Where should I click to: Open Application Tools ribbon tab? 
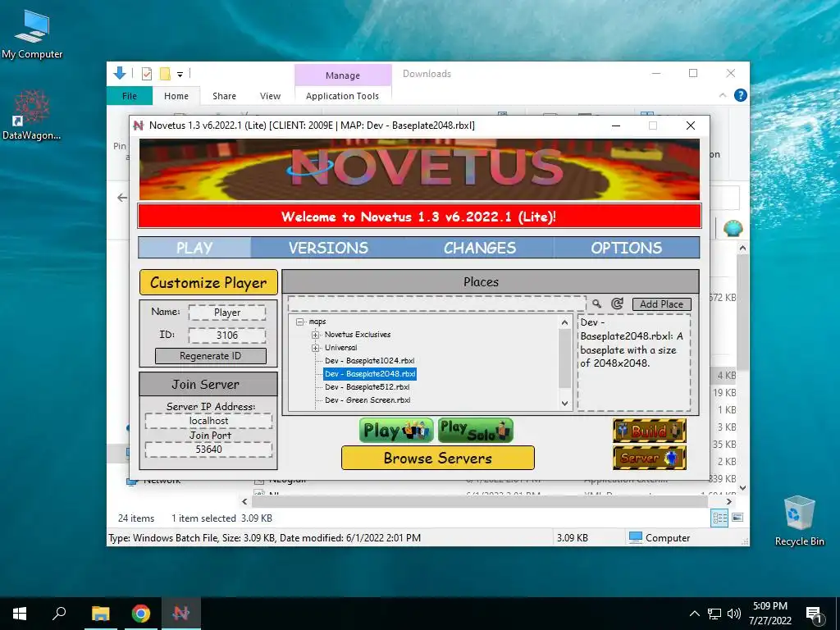(x=342, y=96)
